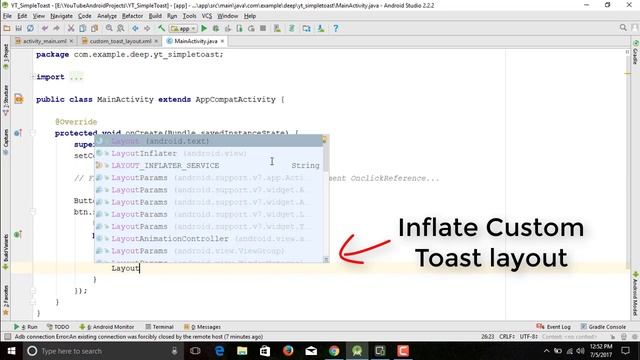Redo the edit via toolbar
The height and width of the screenshot is (360, 640).
pyautogui.click(x=56, y=28)
